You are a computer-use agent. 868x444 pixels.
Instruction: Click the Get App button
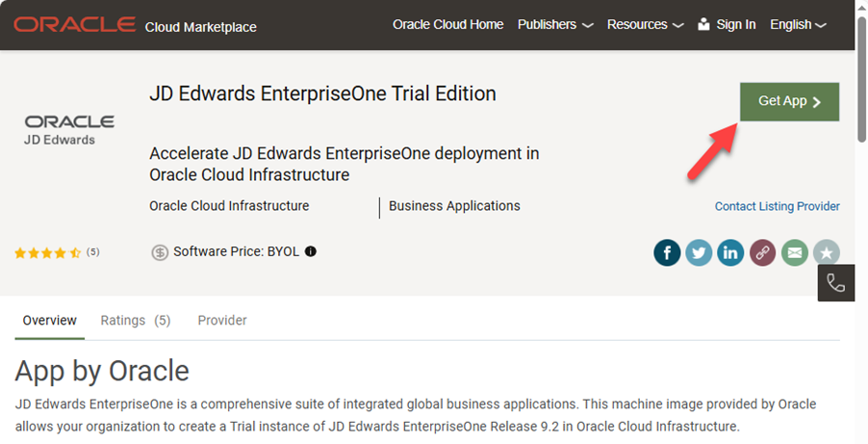click(789, 102)
